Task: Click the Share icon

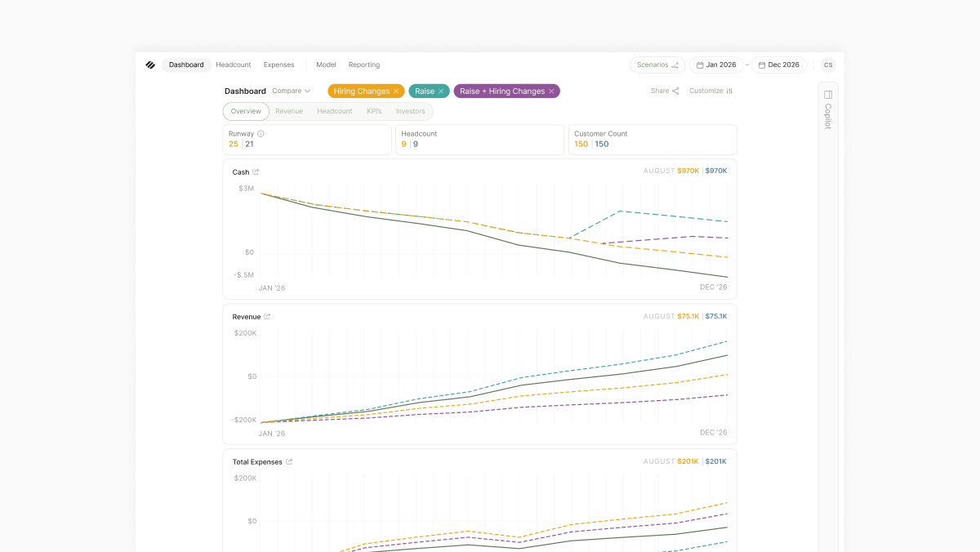Action: pyautogui.click(x=675, y=91)
